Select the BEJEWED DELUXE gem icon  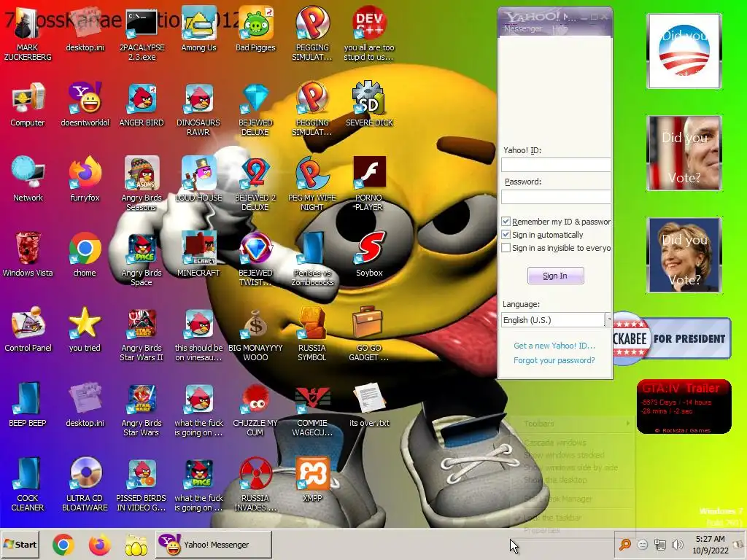255,109
